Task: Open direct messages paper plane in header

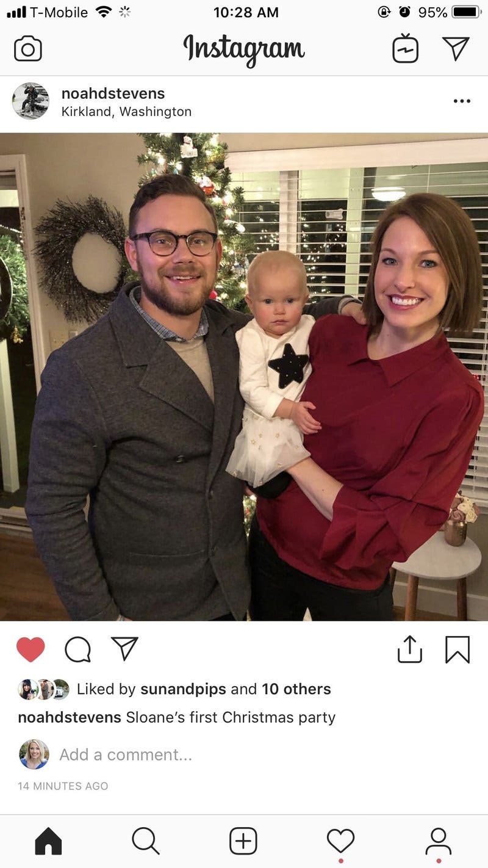Action: point(456,48)
